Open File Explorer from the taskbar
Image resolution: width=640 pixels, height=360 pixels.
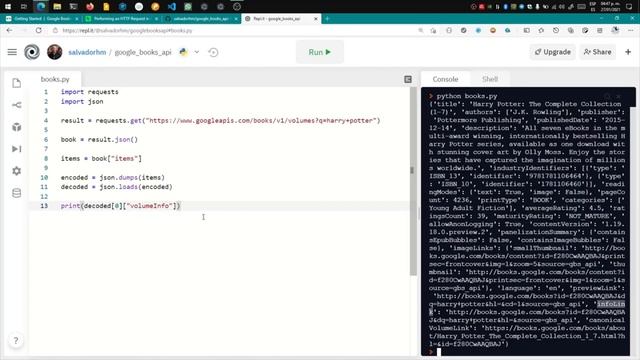(57, 7)
